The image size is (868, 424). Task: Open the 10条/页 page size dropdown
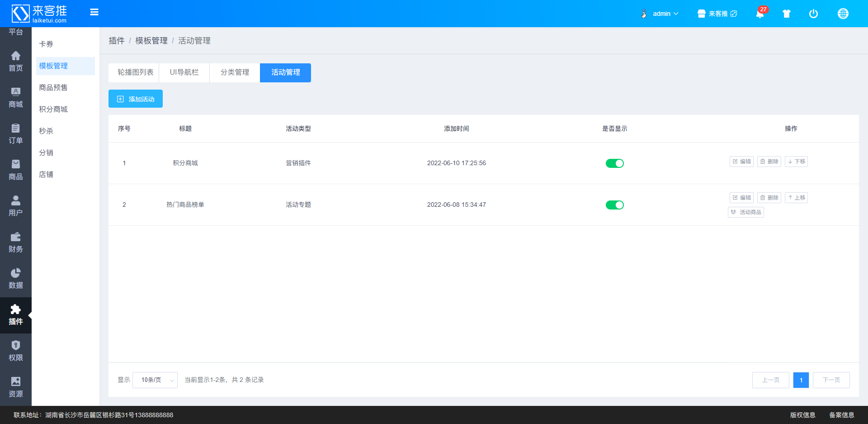[155, 380]
